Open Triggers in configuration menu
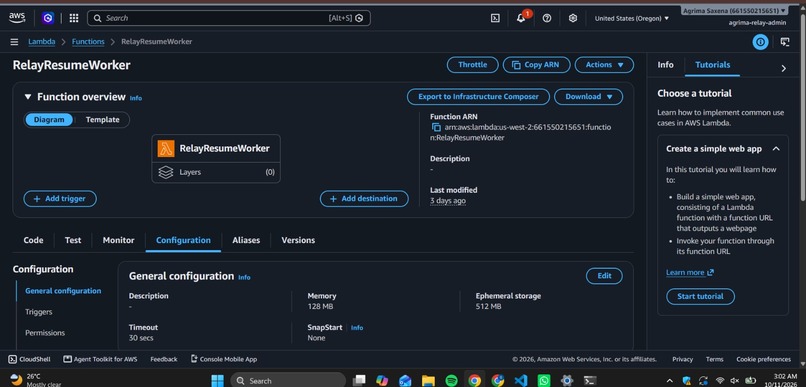 [x=39, y=312]
